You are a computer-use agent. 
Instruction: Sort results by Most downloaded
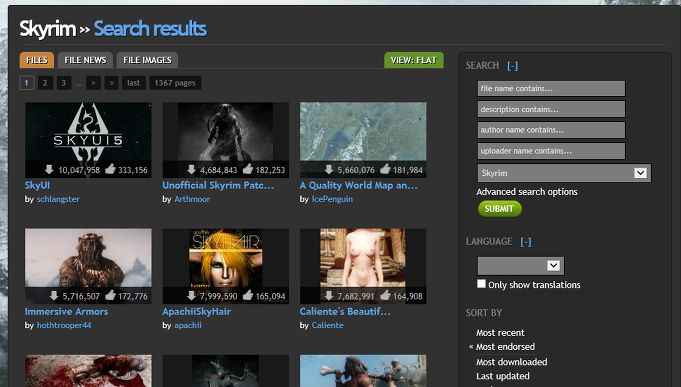(512, 362)
